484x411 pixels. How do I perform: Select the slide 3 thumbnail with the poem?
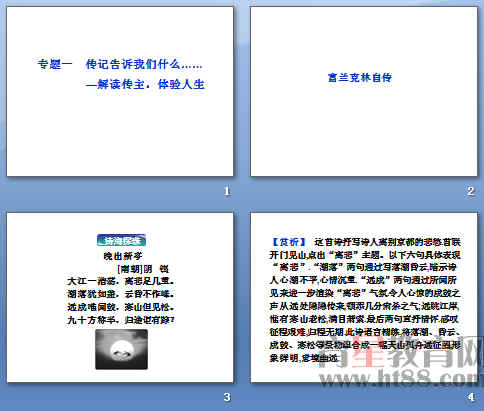click(x=120, y=297)
